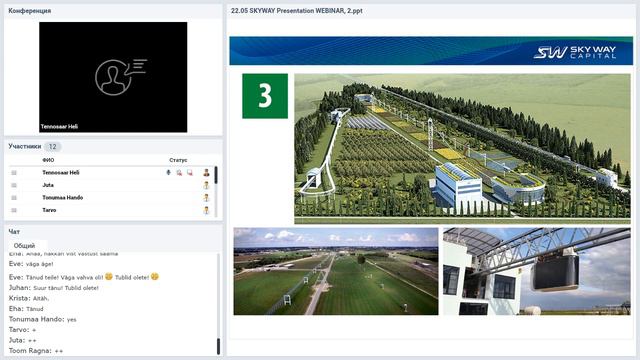The height and width of the screenshot is (360, 640).
Task: Click the first smiley emoji in Eve's message
Action: (x=109, y=276)
